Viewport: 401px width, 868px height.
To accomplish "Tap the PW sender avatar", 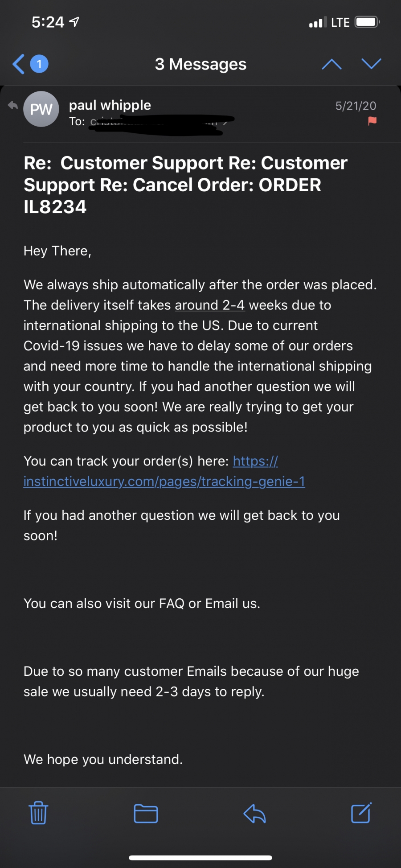I will (x=41, y=109).
